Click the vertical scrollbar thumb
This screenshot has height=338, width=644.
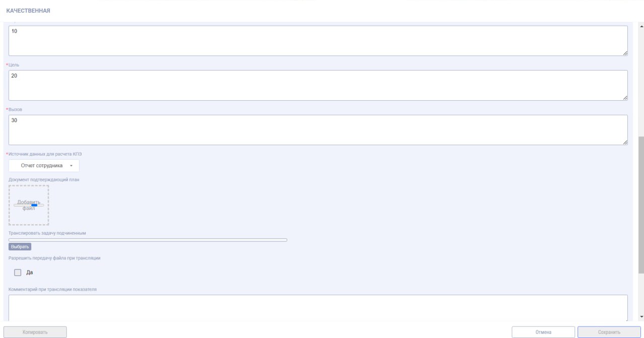click(640, 204)
